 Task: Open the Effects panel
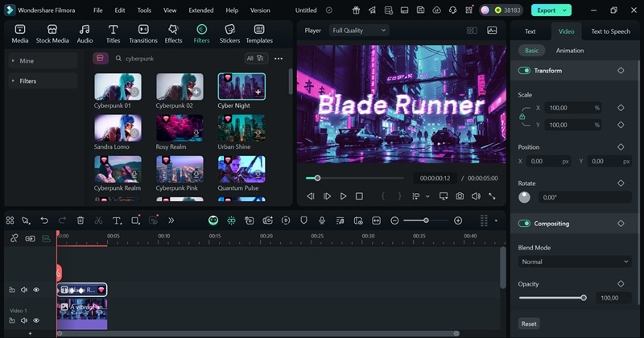(173, 34)
